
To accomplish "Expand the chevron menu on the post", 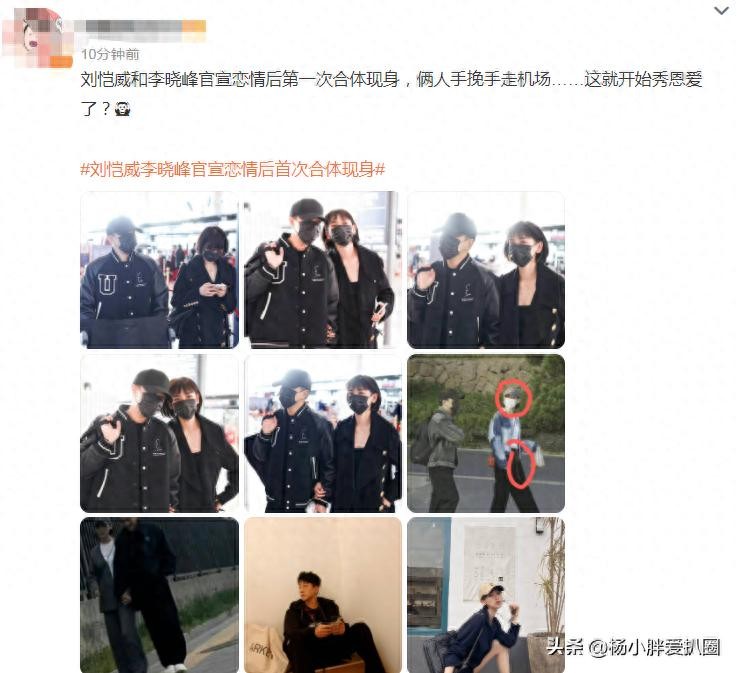I will click(721, 10).
